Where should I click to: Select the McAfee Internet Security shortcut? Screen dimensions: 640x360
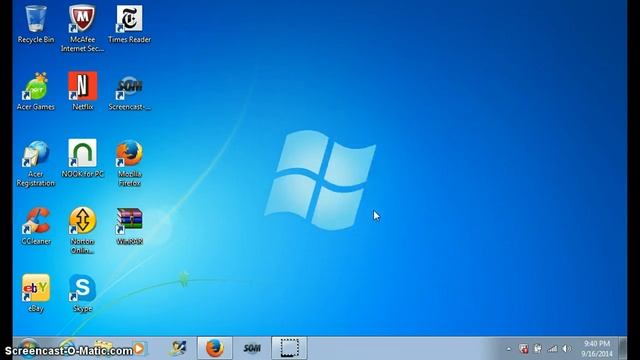point(82,29)
